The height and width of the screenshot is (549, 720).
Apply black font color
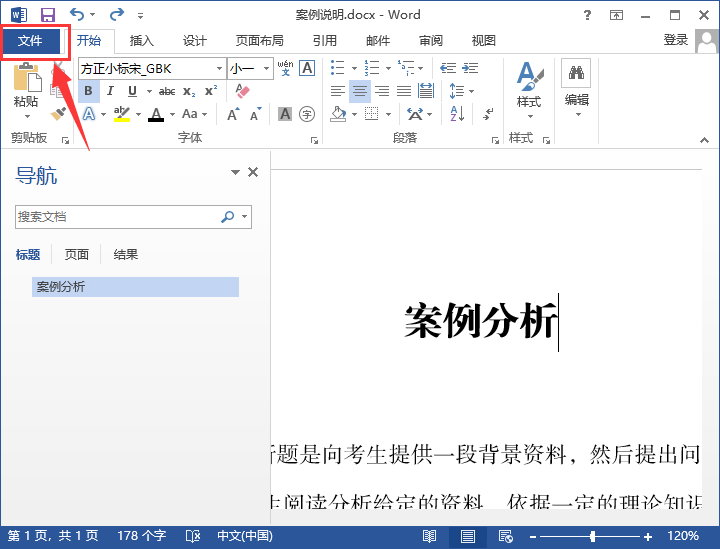tap(156, 114)
